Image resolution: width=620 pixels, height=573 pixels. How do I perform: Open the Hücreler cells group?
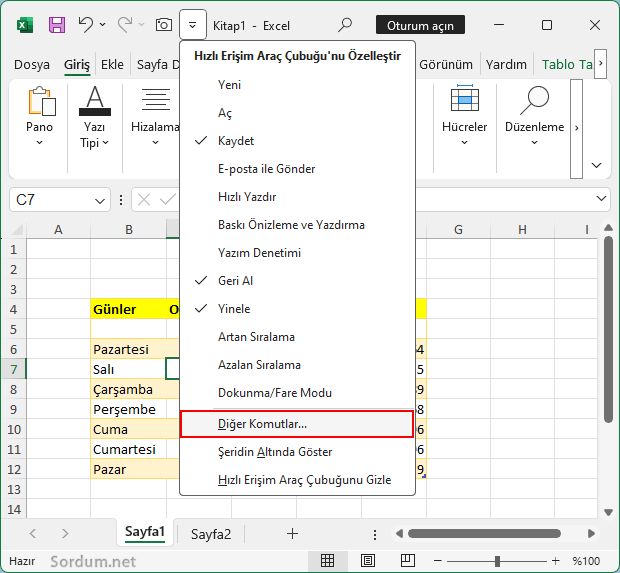[x=465, y=115]
